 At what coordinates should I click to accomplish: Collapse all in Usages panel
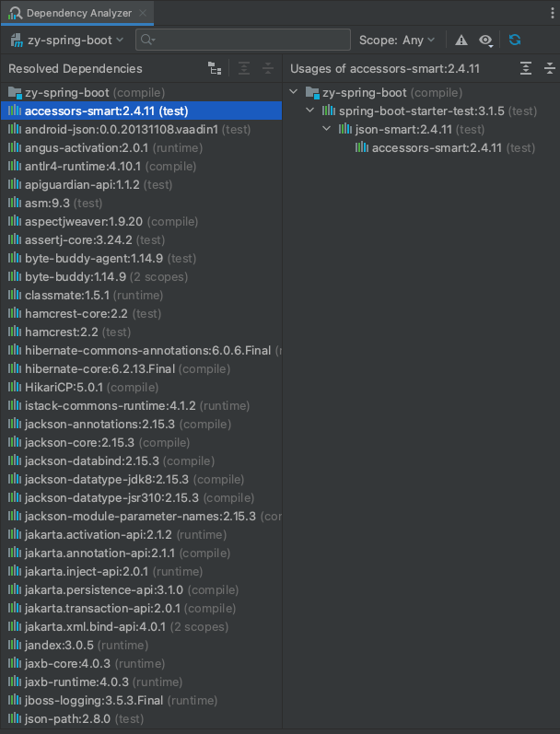click(x=550, y=68)
